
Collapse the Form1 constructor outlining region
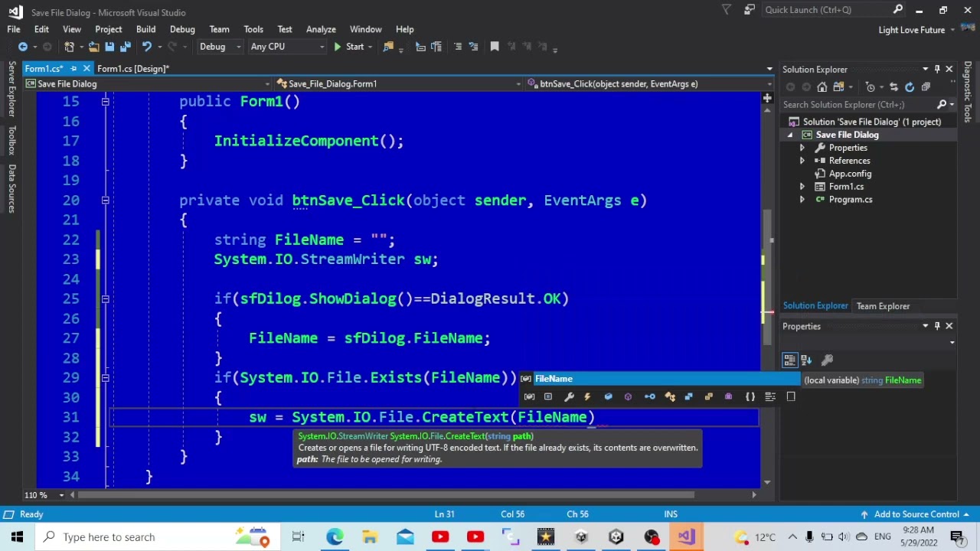tap(106, 102)
